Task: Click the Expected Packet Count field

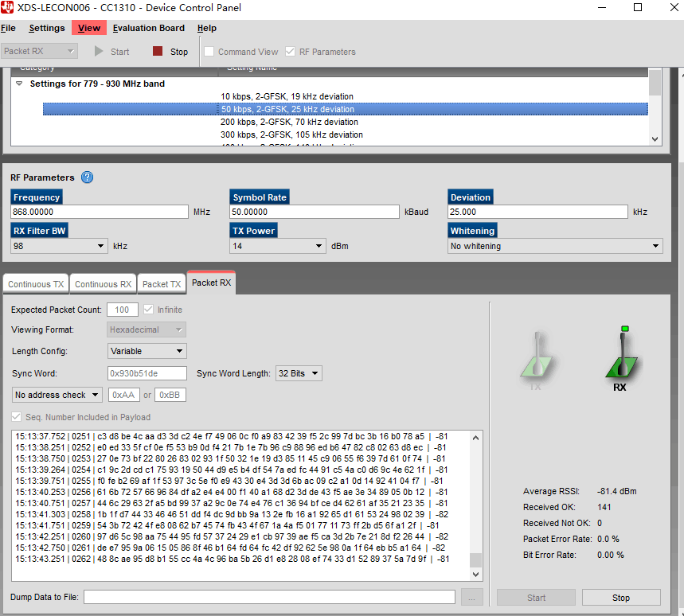Action: click(123, 310)
